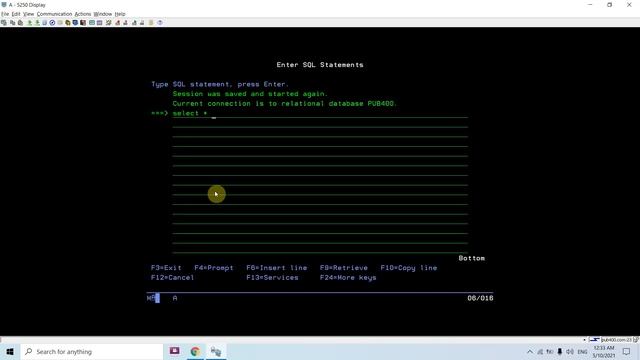The image size is (640, 360).
Task: Click the ENG language indicator
Action: [582, 351]
